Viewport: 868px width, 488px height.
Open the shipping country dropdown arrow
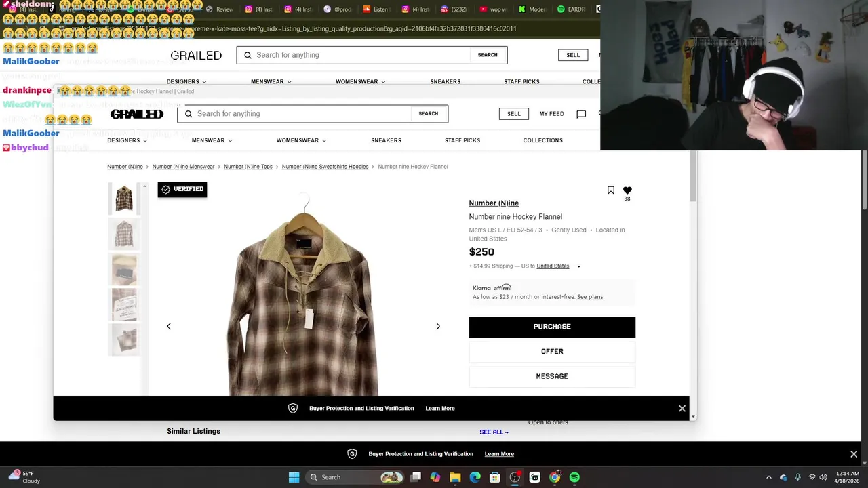578,266
